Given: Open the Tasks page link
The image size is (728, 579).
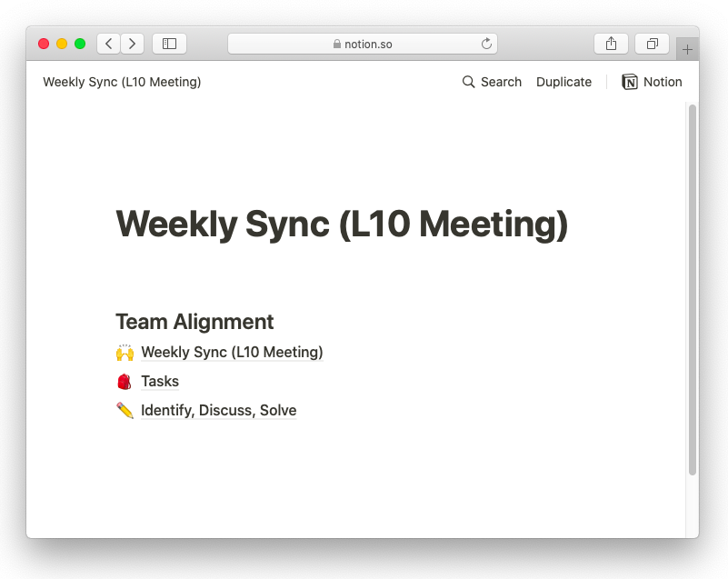Looking at the screenshot, I should pyautogui.click(x=160, y=381).
